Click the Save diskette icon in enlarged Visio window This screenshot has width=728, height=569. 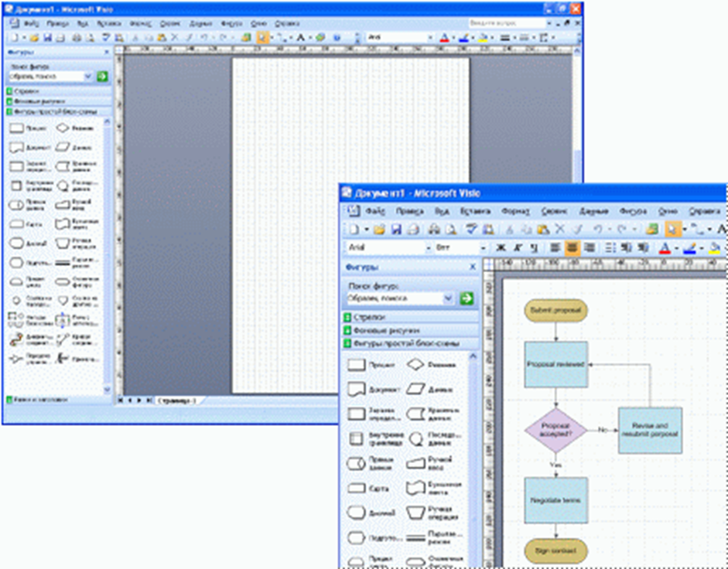[x=396, y=230]
